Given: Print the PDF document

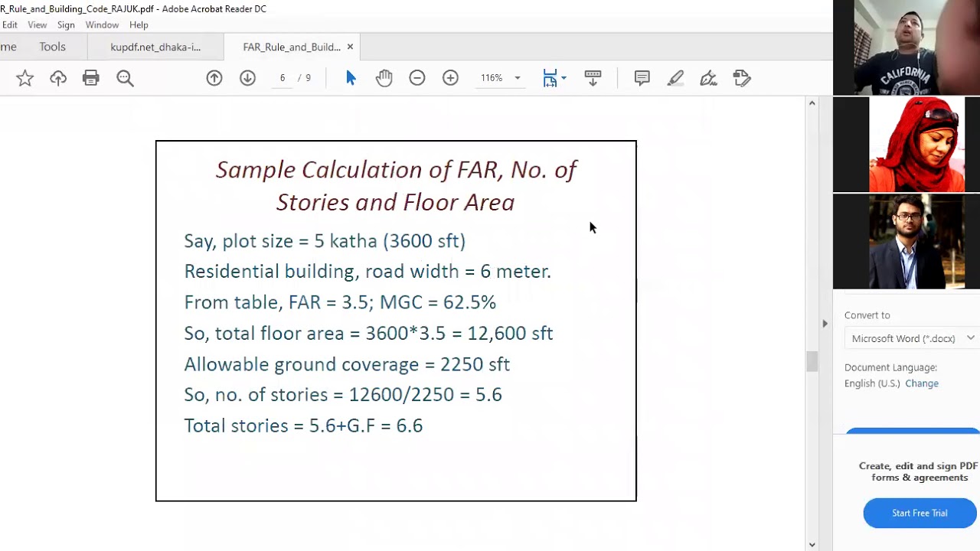Looking at the screenshot, I should 91,78.
